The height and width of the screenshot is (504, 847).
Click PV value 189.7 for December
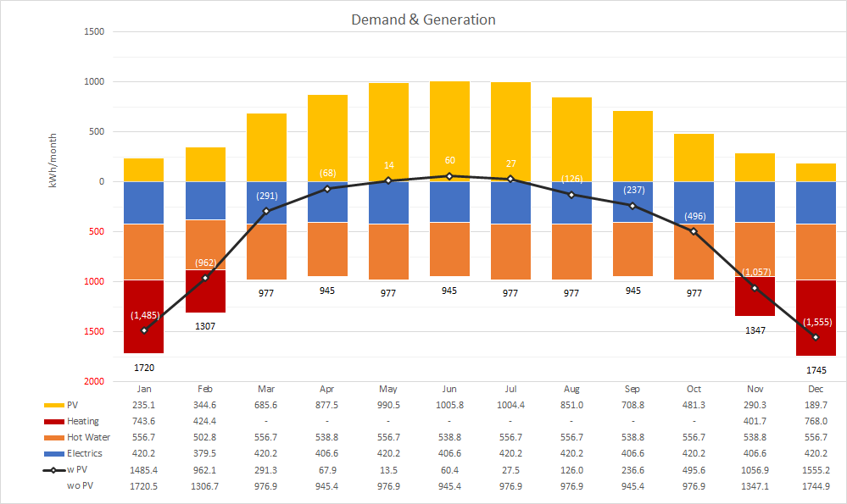pos(816,405)
